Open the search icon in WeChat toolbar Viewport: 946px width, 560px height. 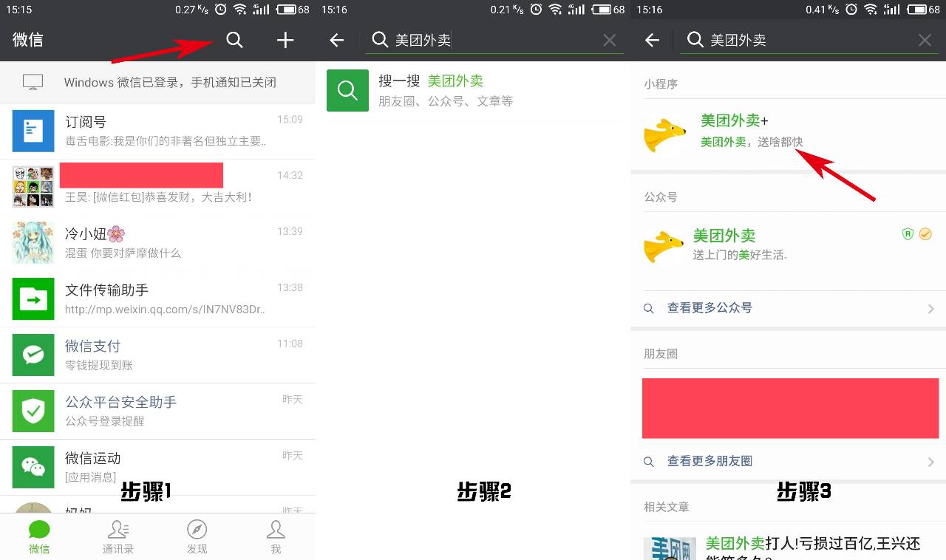(234, 40)
